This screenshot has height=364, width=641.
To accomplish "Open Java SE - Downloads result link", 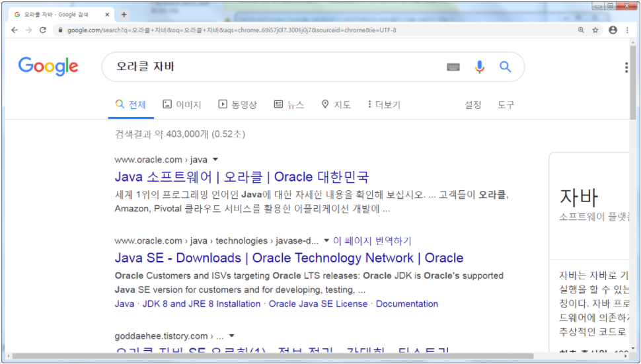I will pyautogui.click(x=289, y=258).
